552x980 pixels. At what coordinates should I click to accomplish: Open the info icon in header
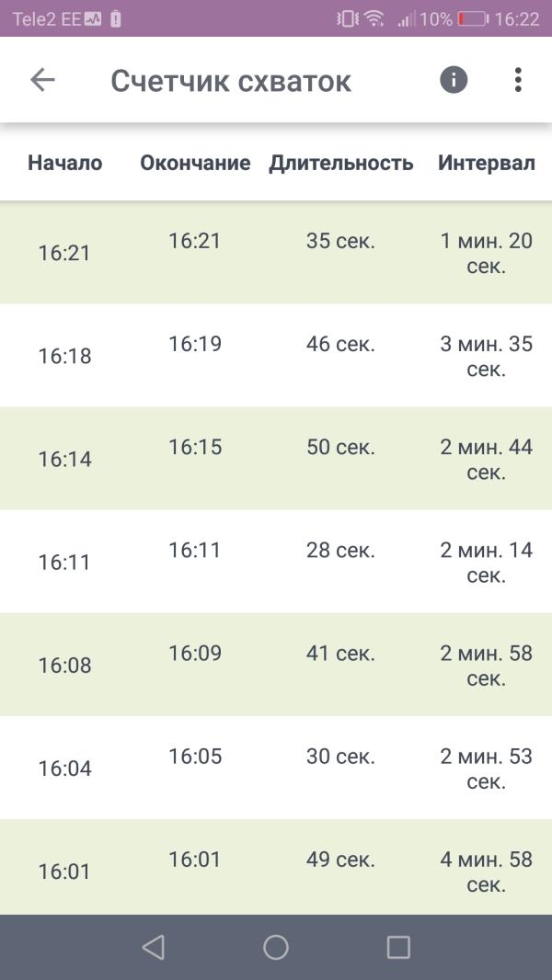[454, 80]
